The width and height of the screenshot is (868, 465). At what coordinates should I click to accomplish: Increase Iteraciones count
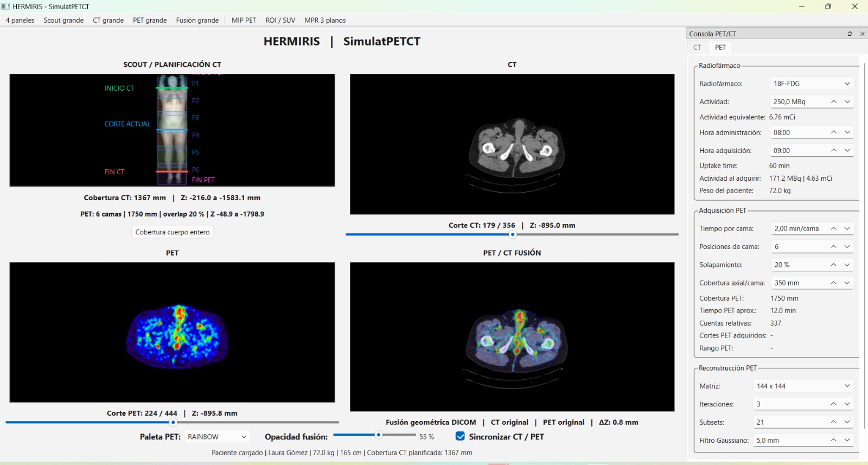834,404
